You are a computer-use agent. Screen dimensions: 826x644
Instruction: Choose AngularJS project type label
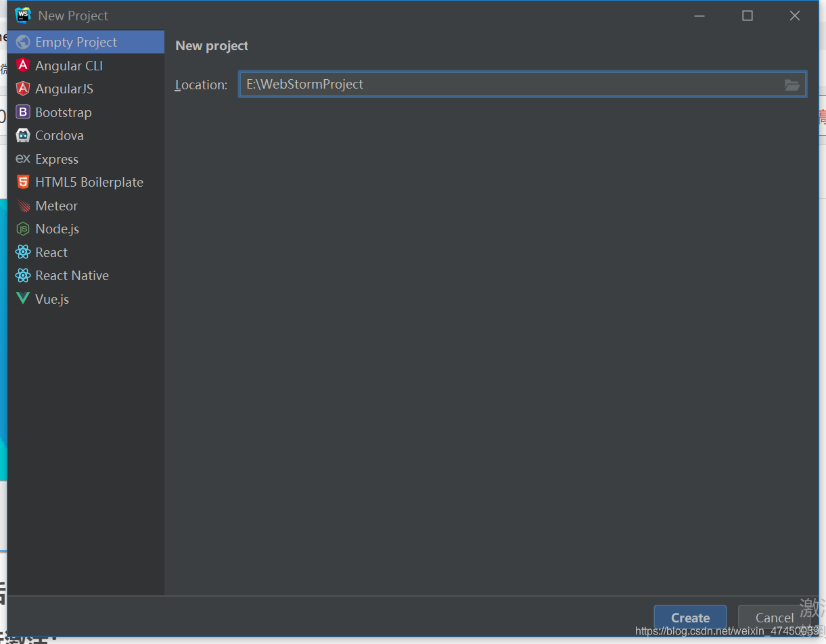click(64, 89)
